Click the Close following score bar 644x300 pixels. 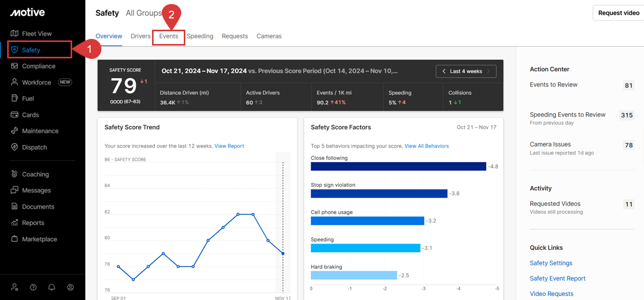pyautogui.click(x=398, y=166)
